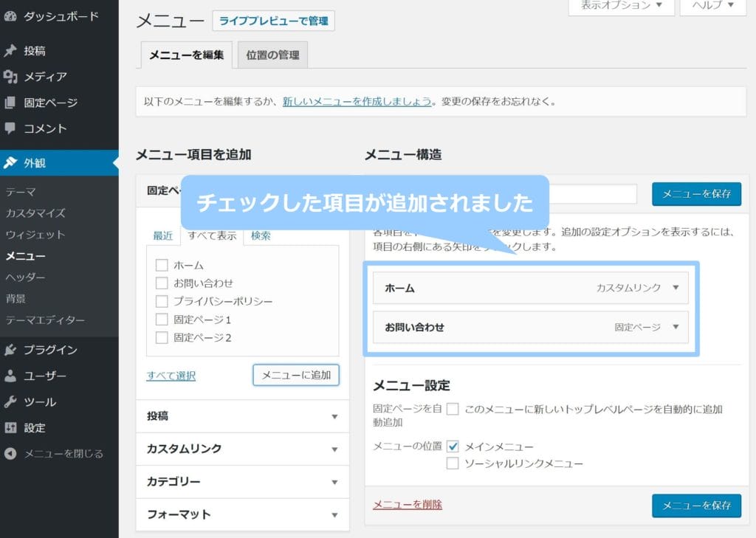This screenshot has height=538, width=756.
Task: Click the pushpin icon for 投稿
Action: click(x=10, y=51)
